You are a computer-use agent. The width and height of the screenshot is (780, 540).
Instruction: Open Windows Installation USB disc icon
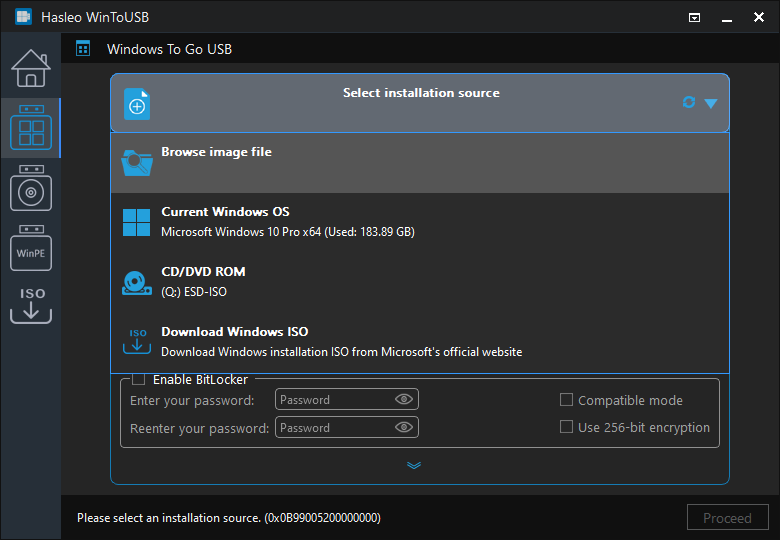[31, 188]
